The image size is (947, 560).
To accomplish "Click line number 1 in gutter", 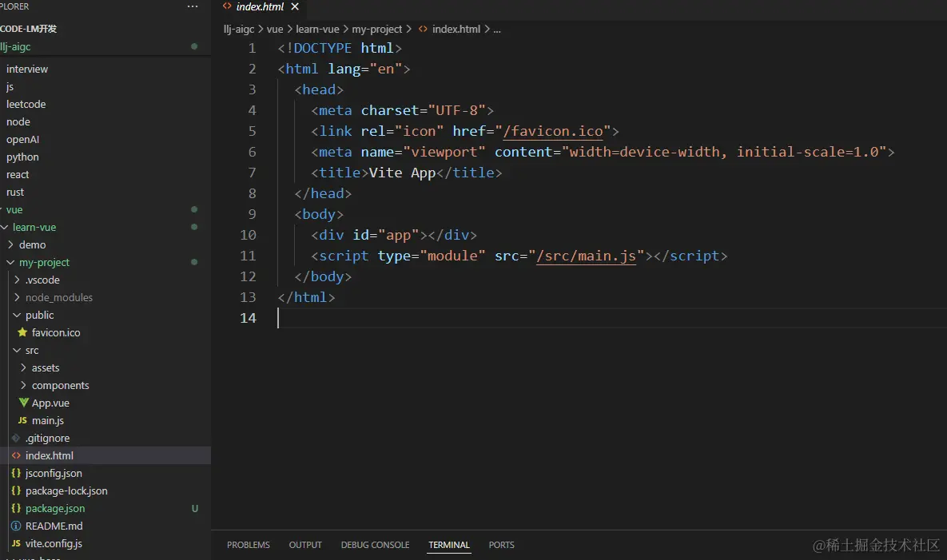I will tap(252, 48).
